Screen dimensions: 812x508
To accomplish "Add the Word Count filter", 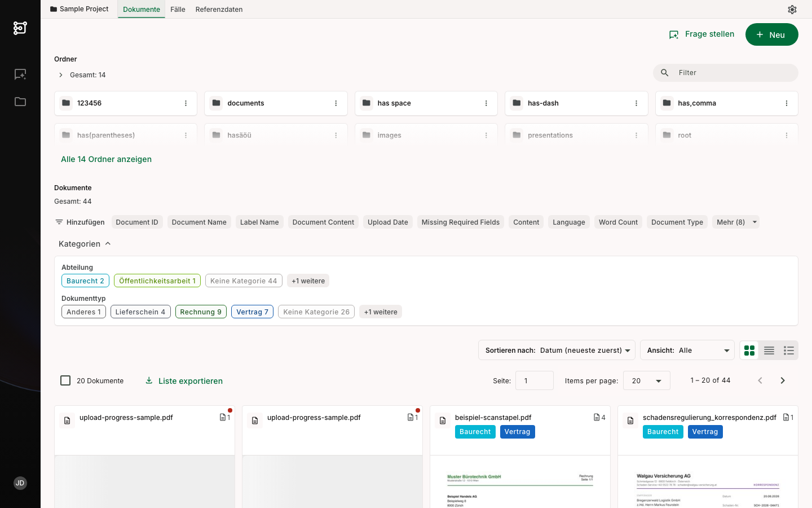I will pos(618,222).
